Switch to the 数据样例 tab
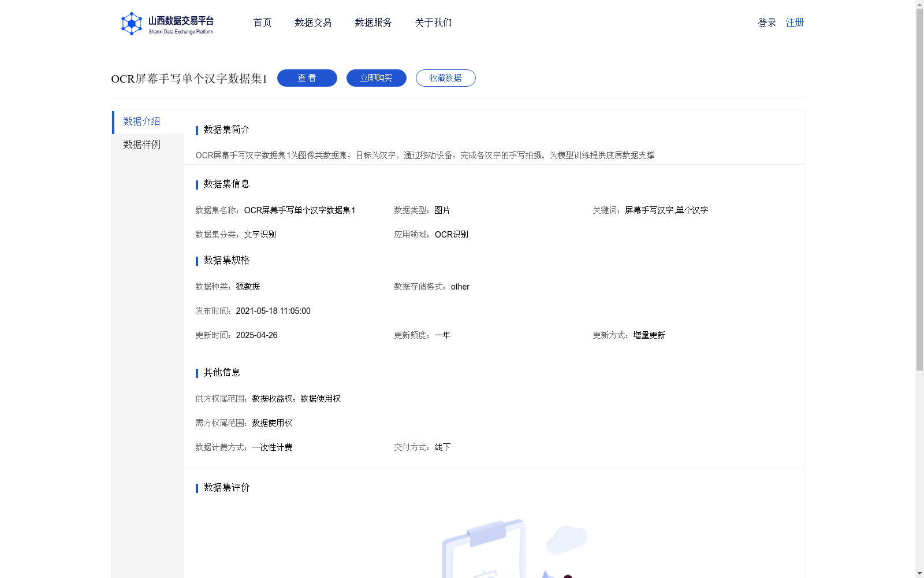This screenshot has width=924, height=578. pos(141,144)
